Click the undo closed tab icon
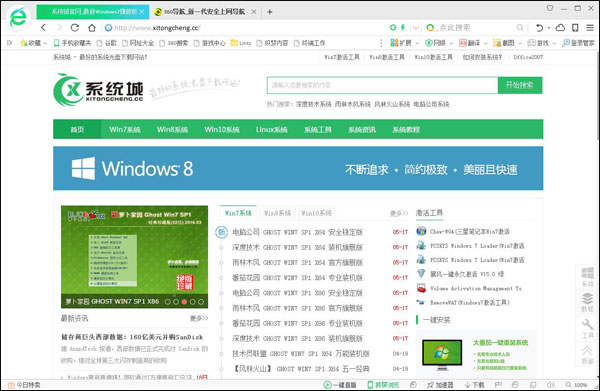 pos(539,28)
